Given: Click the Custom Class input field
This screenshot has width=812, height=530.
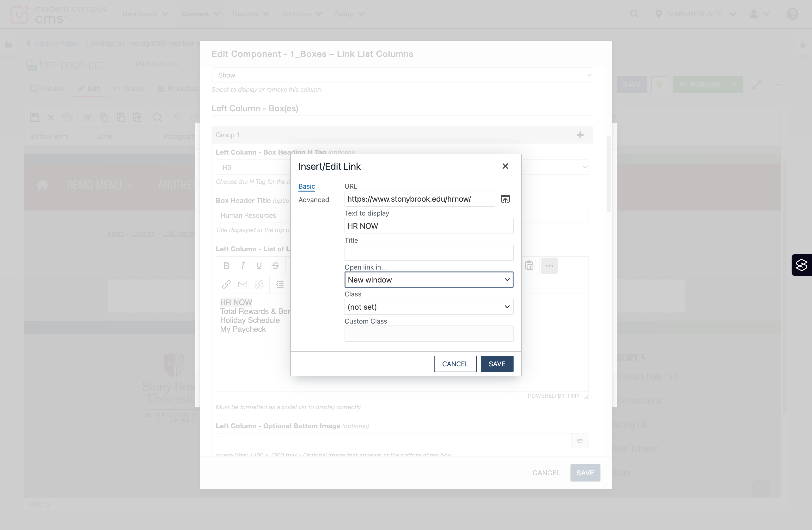Looking at the screenshot, I should [x=429, y=334].
